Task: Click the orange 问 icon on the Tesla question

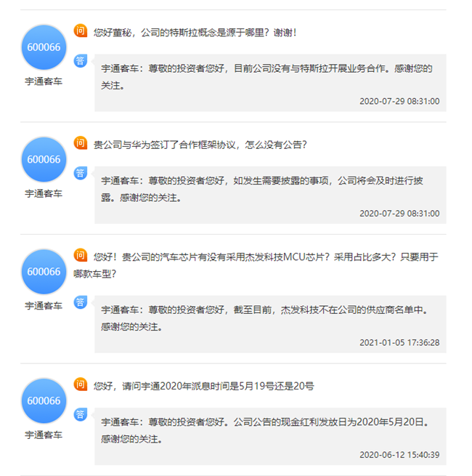Action: (x=81, y=31)
